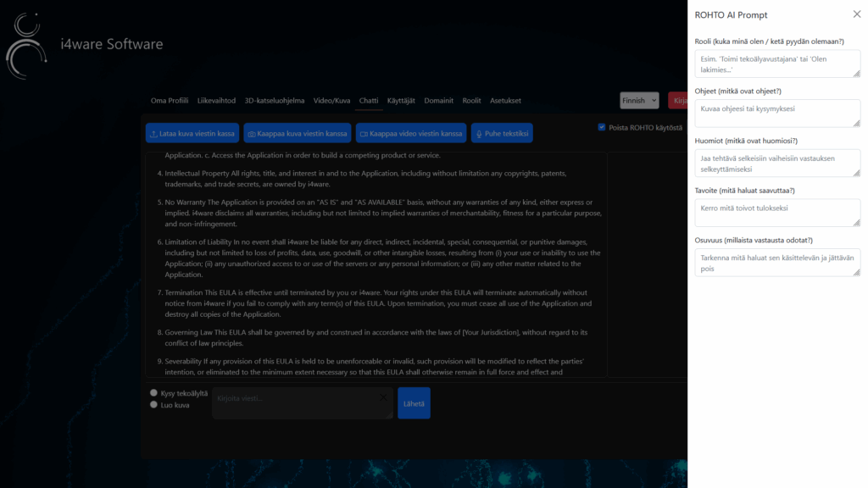This screenshot has width=868, height=488.
Task: Click the video camera icon on Kaappaa video button
Action: pos(364,134)
